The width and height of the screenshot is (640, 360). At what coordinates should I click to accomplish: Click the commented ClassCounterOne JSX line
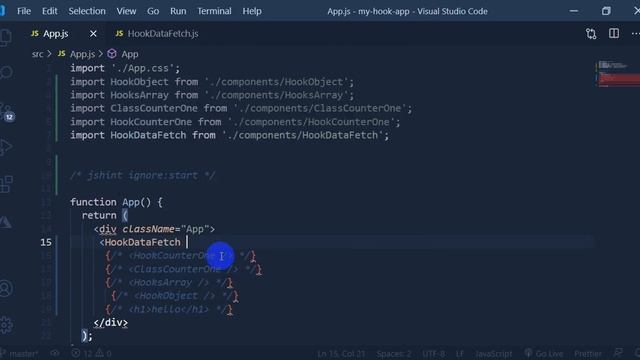[184, 269]
